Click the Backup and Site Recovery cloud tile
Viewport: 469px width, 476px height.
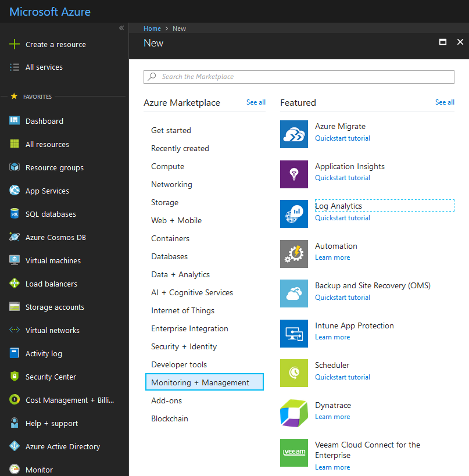(x=294, y=294)
